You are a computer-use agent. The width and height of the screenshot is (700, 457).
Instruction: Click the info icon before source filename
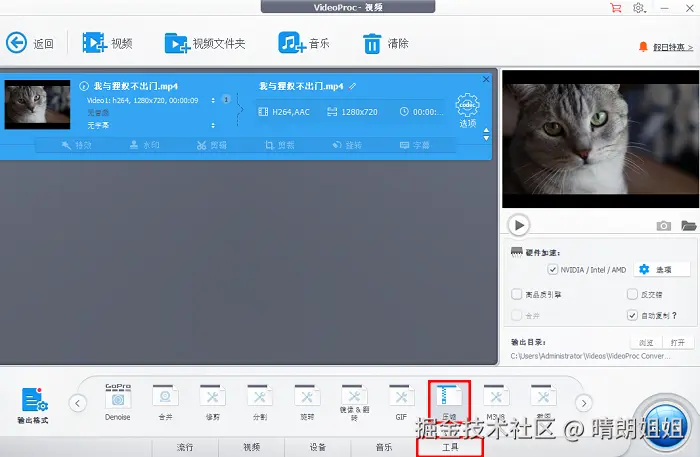83,86
